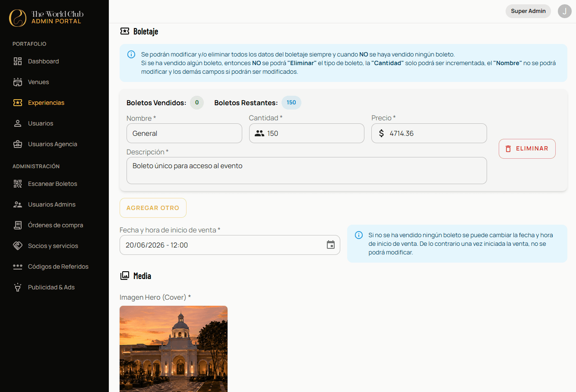The width and height of the screenshot is (576, 392).
Task: Click the image icon beside Media heading
Action: tap(125, 276)
